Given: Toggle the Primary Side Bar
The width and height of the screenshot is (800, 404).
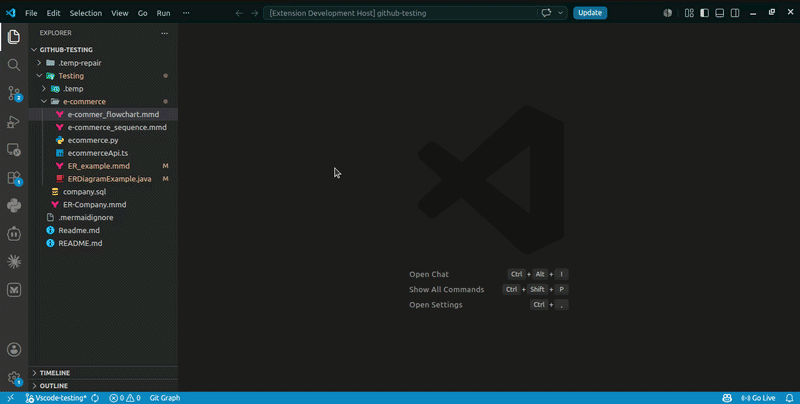Looking at the screenshot, I should [705, 13].
